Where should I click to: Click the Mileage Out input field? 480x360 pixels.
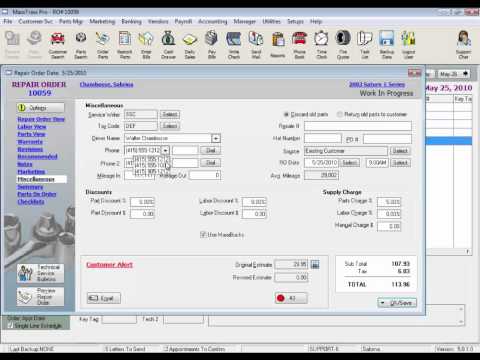205,175
